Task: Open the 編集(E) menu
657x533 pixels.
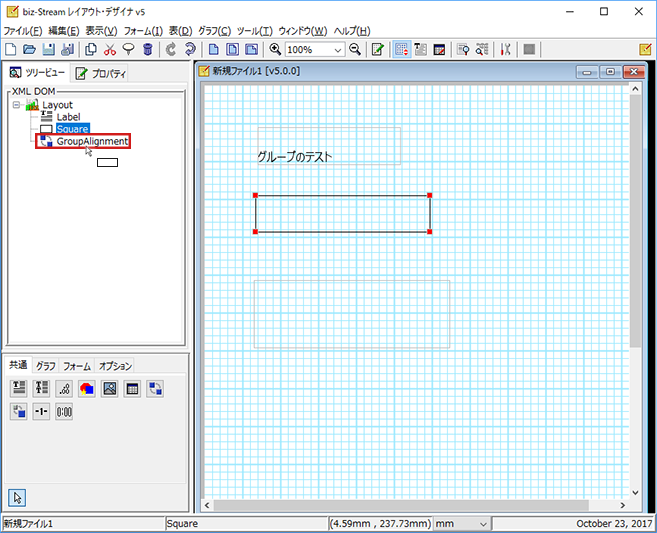Action: point(64,31)
